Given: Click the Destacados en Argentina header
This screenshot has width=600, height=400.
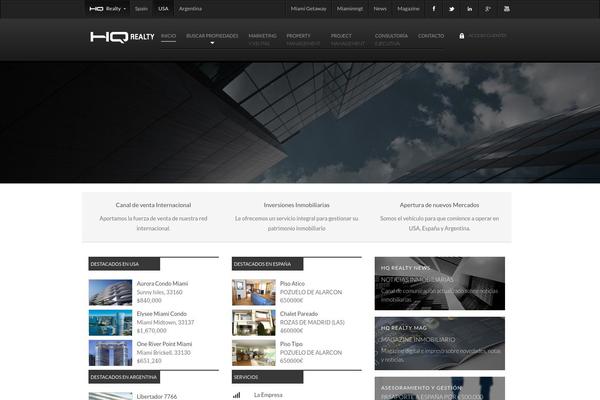Looking at the screenshot, I should click(124, 377).
